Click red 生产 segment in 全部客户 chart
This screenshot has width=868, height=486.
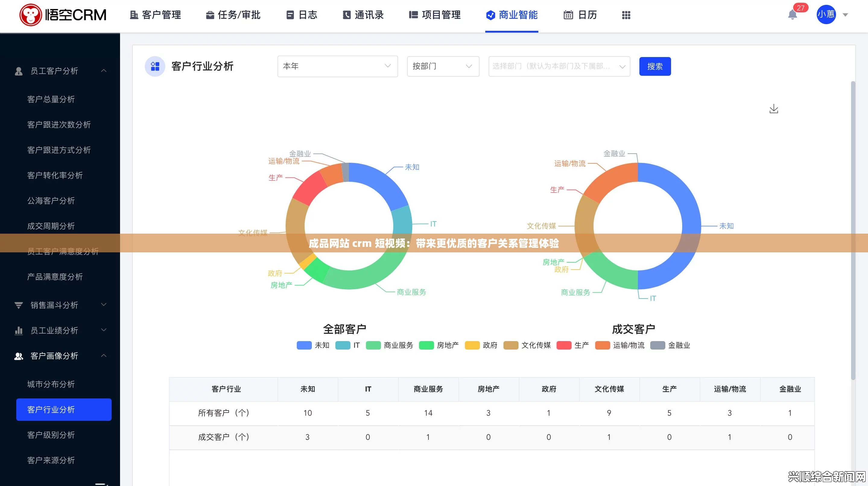pos(309,187)
